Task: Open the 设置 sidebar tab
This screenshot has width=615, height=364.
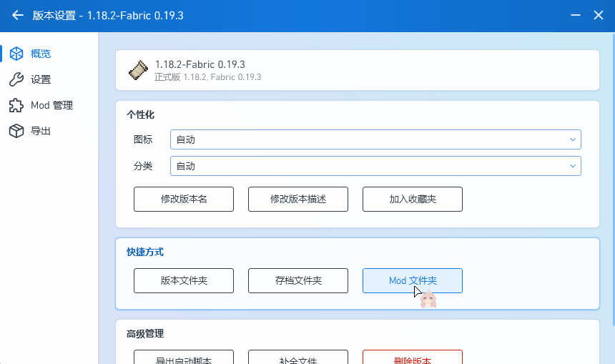Action: (x=49, y=79)
